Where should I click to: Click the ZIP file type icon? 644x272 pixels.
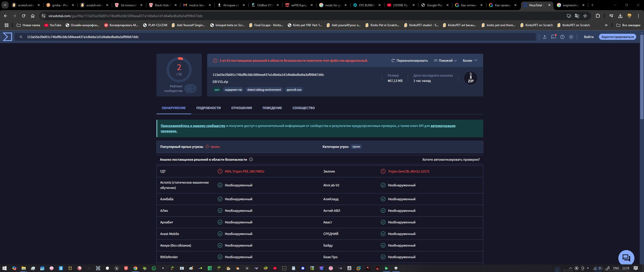470,78
